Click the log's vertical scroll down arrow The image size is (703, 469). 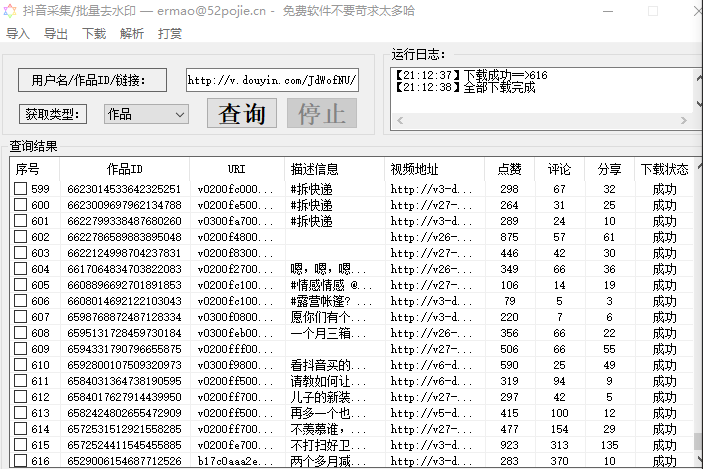point(699,104)
